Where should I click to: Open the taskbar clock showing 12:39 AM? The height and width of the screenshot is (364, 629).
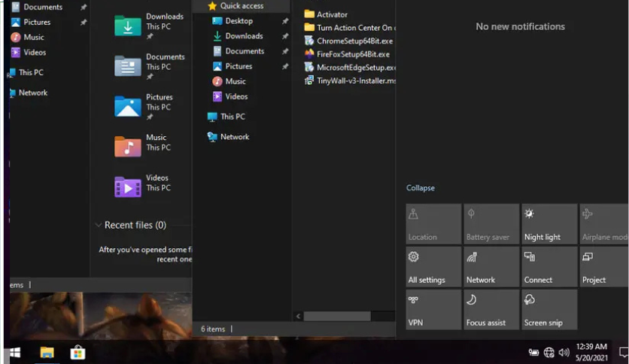[591, 353]
